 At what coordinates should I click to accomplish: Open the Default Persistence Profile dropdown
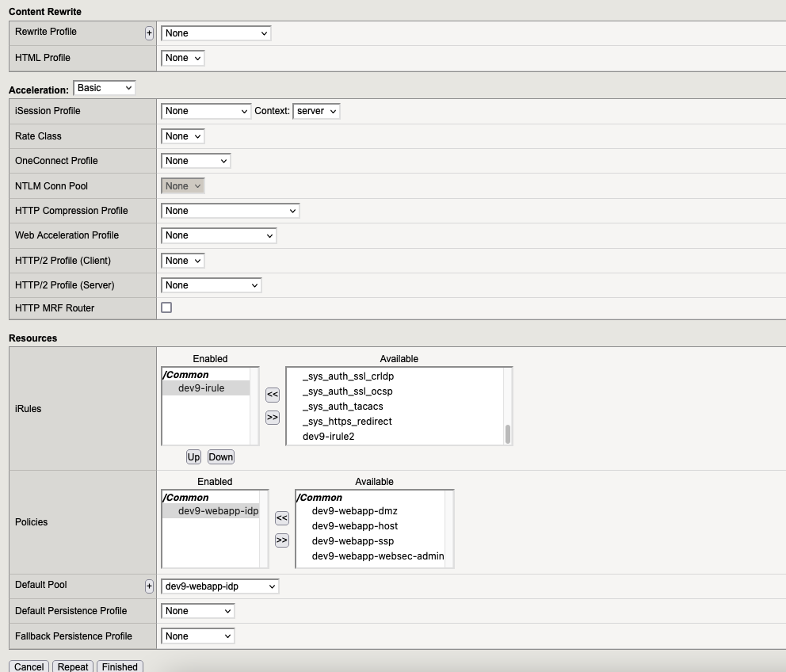pos(197,611)
